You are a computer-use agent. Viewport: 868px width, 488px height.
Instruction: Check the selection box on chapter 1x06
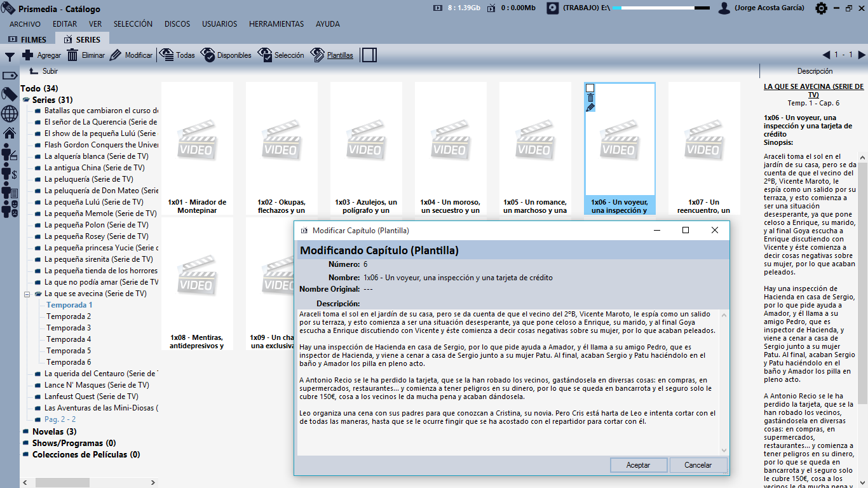click(590, 88)
